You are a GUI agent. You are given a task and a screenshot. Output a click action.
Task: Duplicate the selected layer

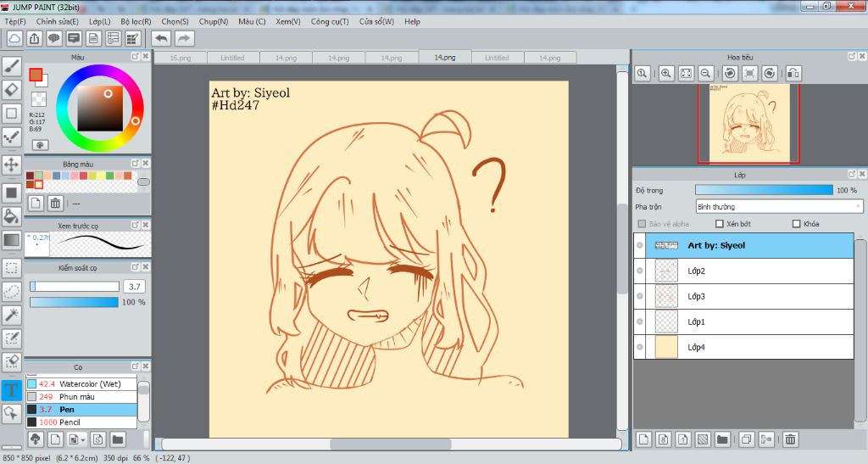click(x=746, y=439)
